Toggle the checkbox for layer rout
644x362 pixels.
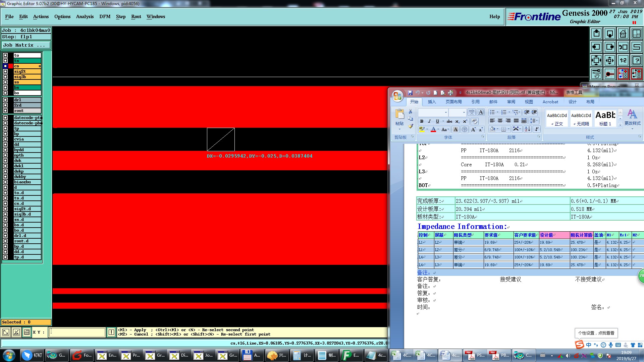pyautogui.click(x=5, y=111)
